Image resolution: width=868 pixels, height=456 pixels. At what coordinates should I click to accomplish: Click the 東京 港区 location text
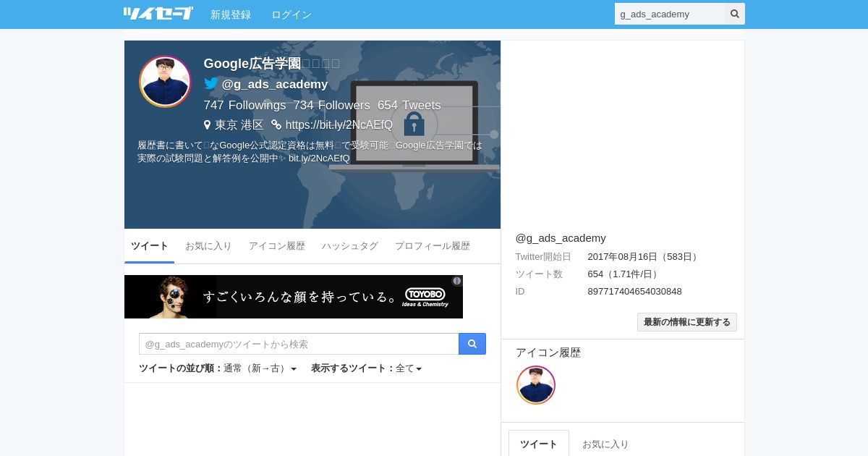[239, 125]
